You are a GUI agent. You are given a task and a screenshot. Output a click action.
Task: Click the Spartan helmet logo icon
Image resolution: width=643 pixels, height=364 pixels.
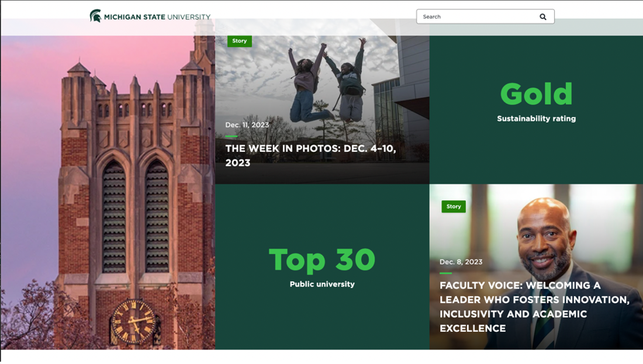tap(95, 16)
